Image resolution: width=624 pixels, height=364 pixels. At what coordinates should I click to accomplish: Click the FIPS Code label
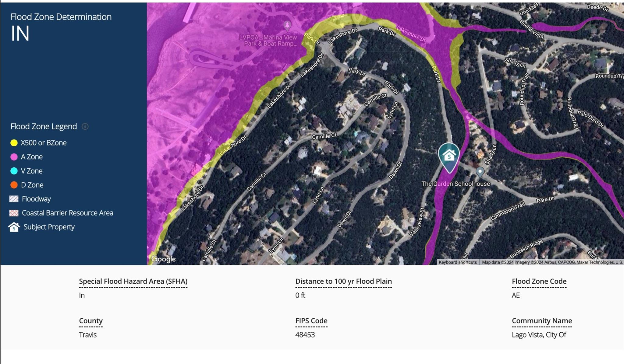(x=311, y=321)
